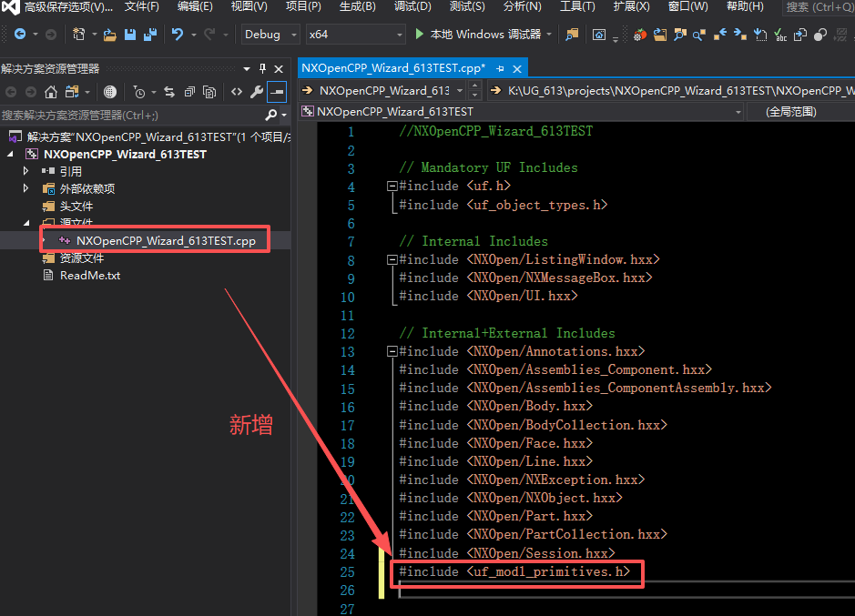Collapse the NXOpenCPP_Wizard_613TEST project node
Viewport: 855px width, 616px height.
[10, 155]
